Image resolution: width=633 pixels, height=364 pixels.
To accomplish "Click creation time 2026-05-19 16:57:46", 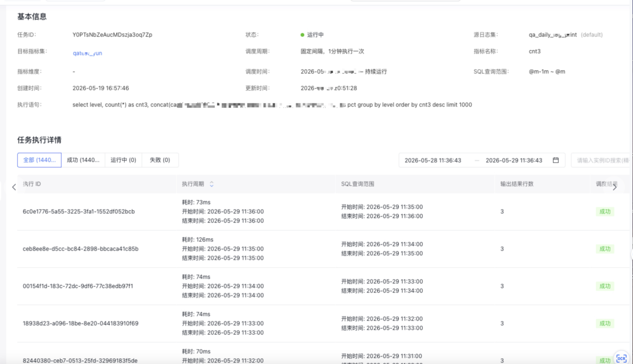I will click(101, 88).
